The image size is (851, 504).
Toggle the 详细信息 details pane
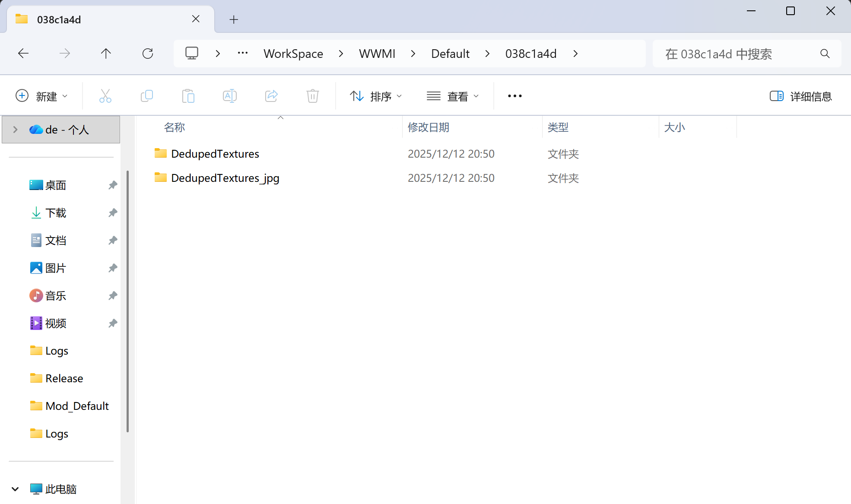click(x=800, y=96)
